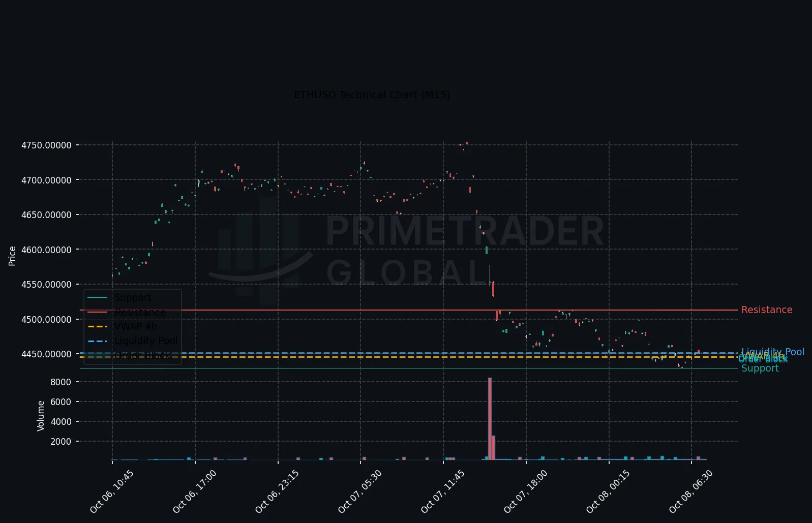Click the 4500.00000 price axis label
The image size is (812, 523).
click(46, 319)
